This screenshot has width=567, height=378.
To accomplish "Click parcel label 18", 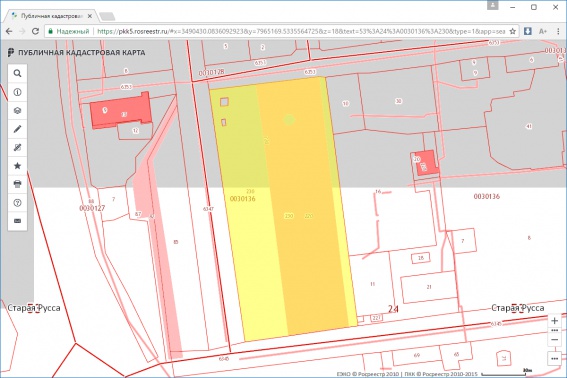I will click(x=421, y=258).
